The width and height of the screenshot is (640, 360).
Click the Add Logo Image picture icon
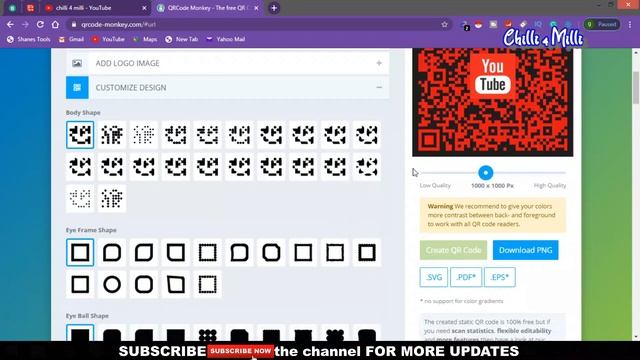point(77,63)
